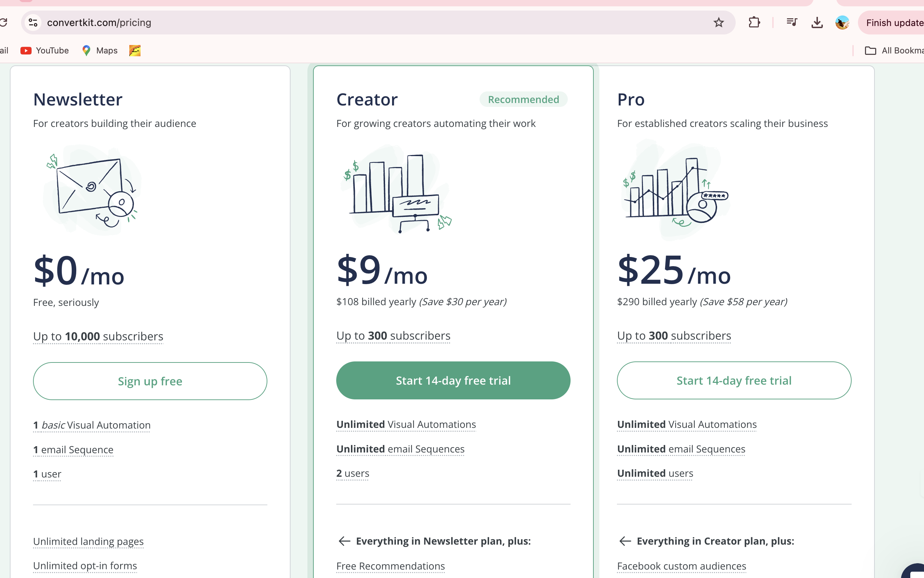Start 14-day free trial for Creator plan
This screenshot has width=924, height=578.
(453, 380)
